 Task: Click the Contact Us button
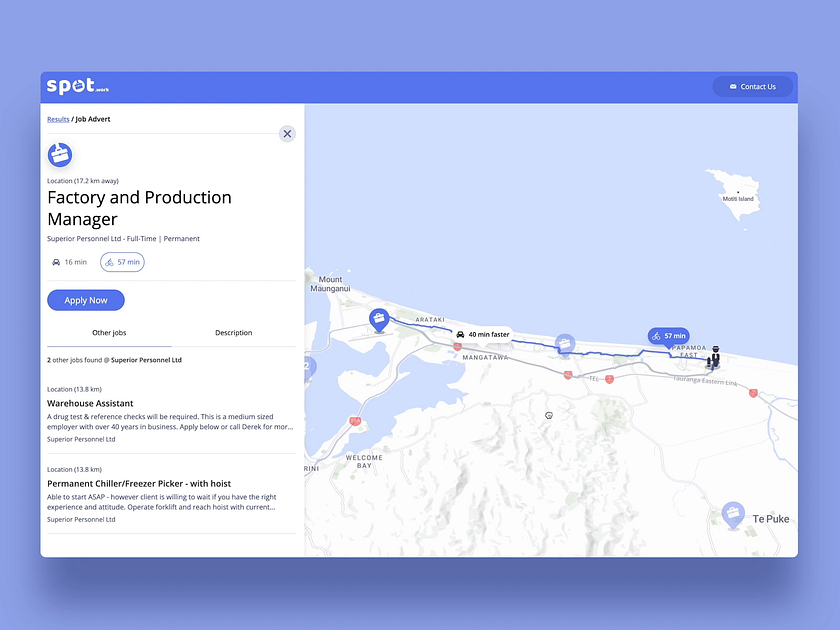click(753, 86)
